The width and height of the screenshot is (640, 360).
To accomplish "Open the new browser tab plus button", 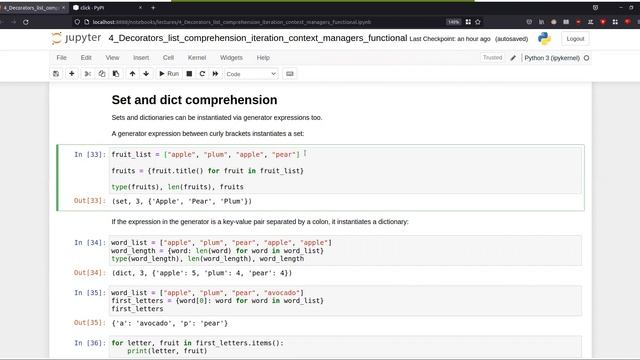I will click(x=153, y=7).
